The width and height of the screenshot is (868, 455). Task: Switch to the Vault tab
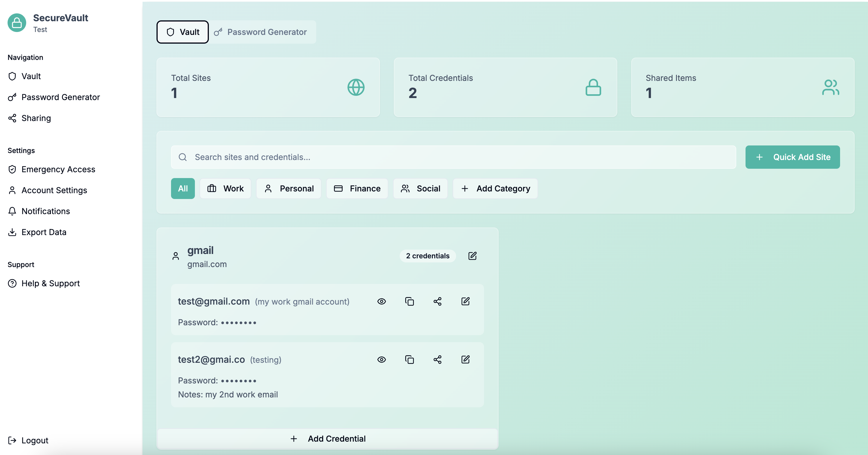pos(182,32)
